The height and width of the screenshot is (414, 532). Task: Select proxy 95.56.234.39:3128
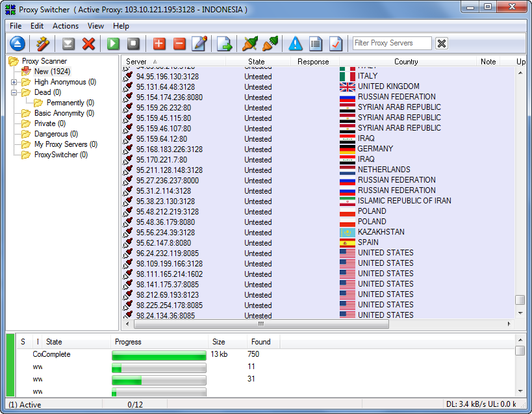coord(166,233)
